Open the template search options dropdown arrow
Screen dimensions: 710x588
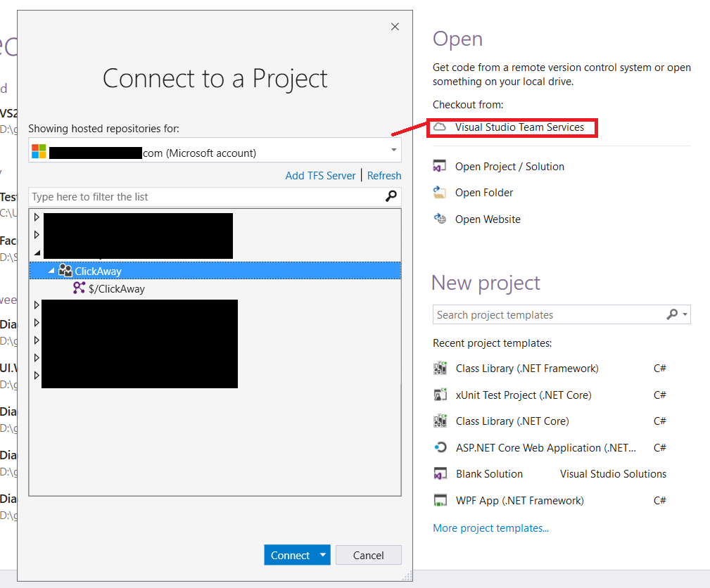685,314
